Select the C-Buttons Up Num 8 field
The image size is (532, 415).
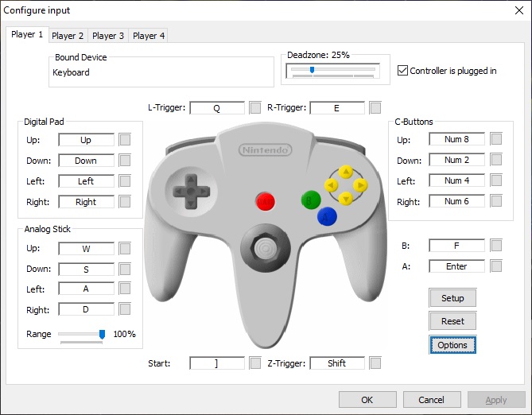click(456, 139)
